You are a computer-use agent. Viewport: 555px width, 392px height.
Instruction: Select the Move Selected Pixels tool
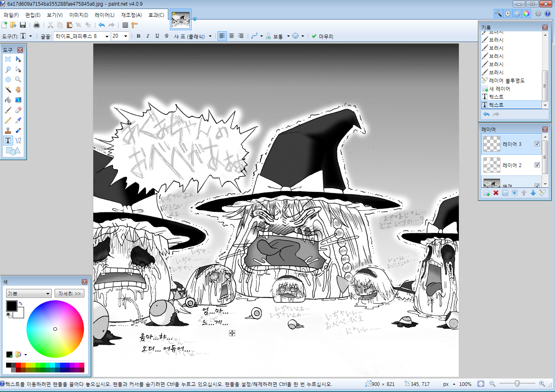(18, 59)
